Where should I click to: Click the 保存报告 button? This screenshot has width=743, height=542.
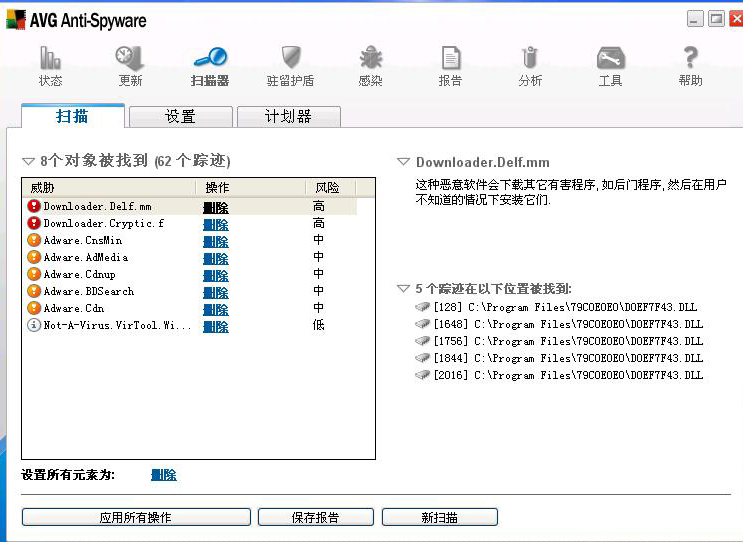316,517
